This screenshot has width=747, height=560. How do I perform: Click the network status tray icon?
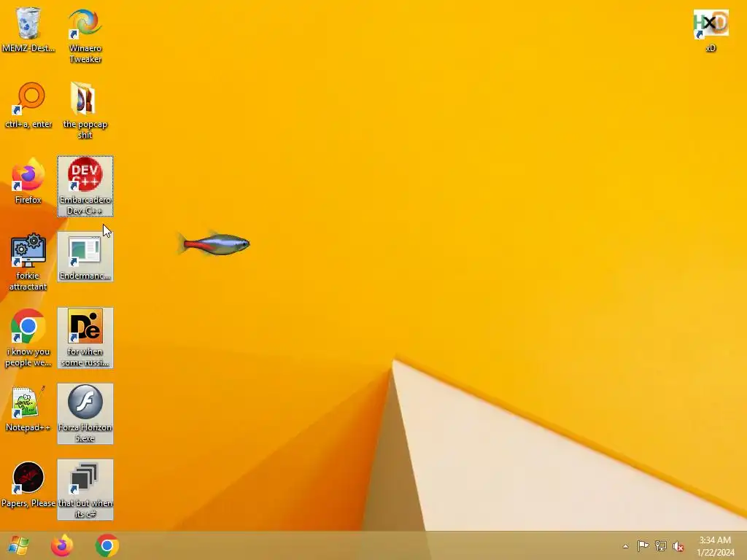661,545
